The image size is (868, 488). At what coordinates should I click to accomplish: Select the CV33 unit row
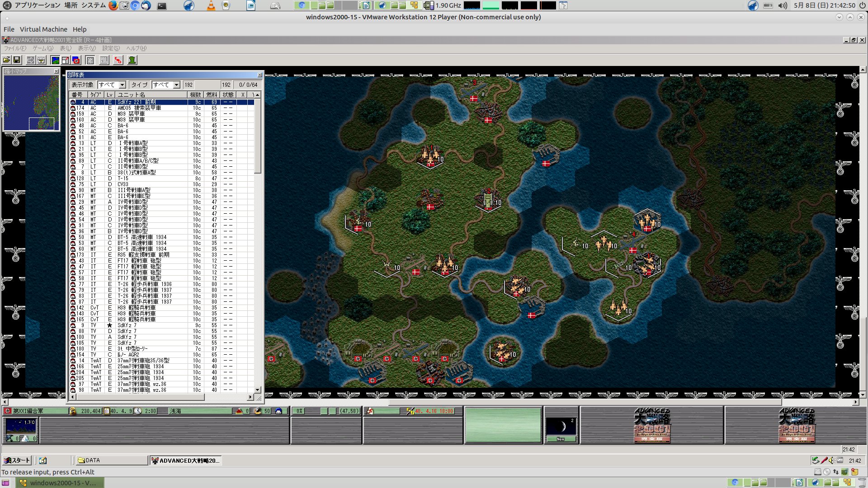tap(161, 184)
